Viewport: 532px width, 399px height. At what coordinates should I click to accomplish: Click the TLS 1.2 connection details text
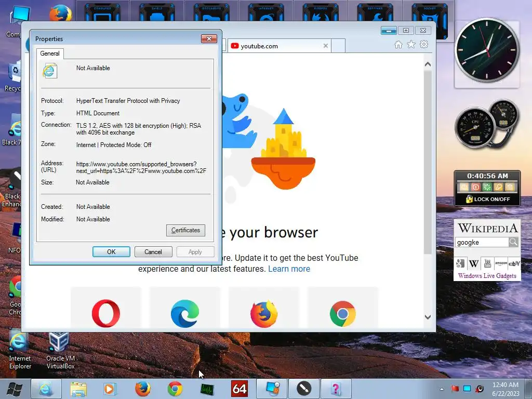(x=138, y=129)
